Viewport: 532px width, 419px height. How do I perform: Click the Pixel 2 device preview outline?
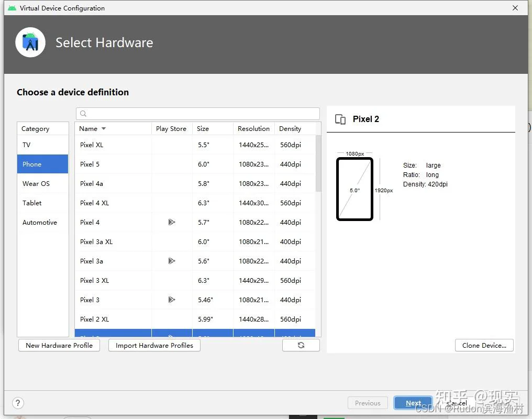point(355,189)
